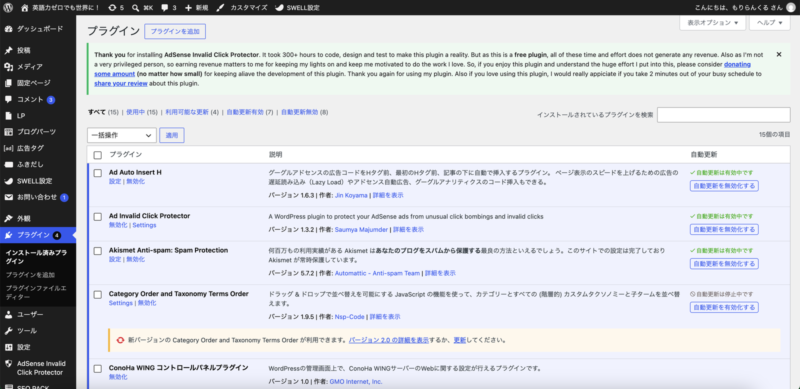Open インストール済みプラグイン submenu item
Viewport: 800px width, 389px height.
(x=36, y=257)
